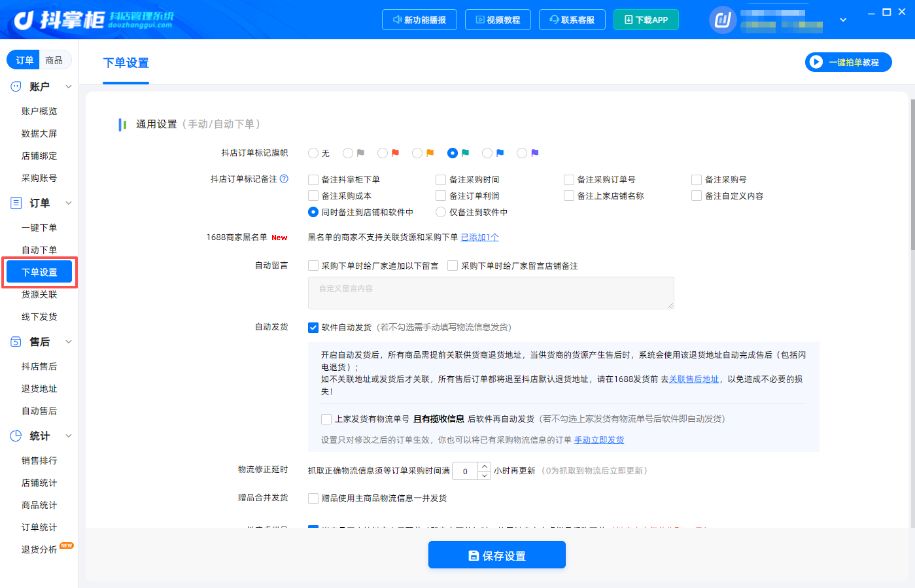915x588 pixels.
Task: Click the 订单 section icon in sidebar
Action: pos(16,203)
